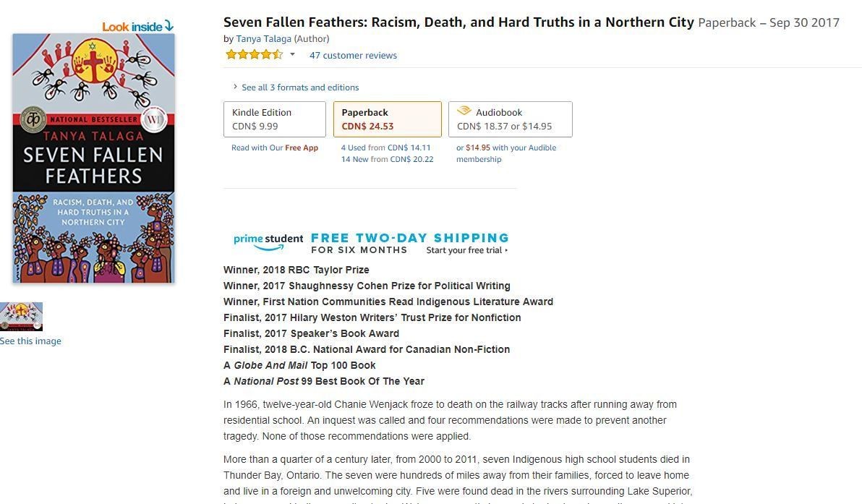Viewport: 862px width, 504px height.
Task: Open 4 Used from CDN$ 14.11 offers
Action: 385,148
